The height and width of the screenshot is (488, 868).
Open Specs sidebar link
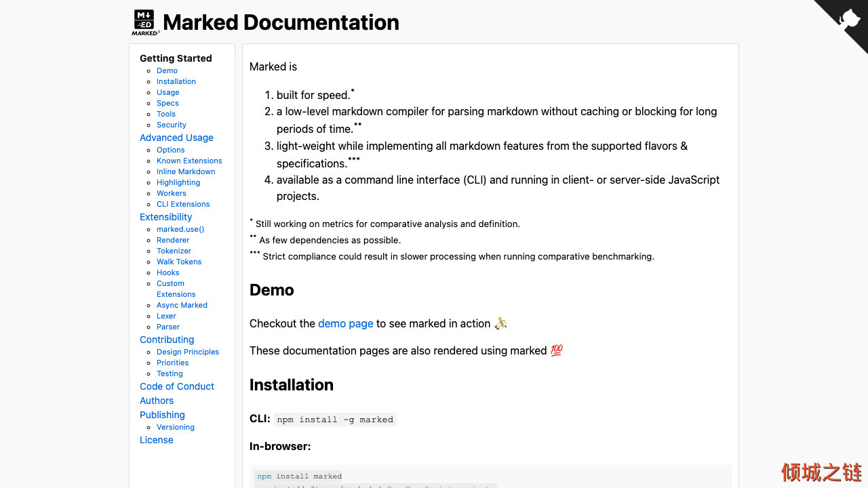tap(167, 103)
